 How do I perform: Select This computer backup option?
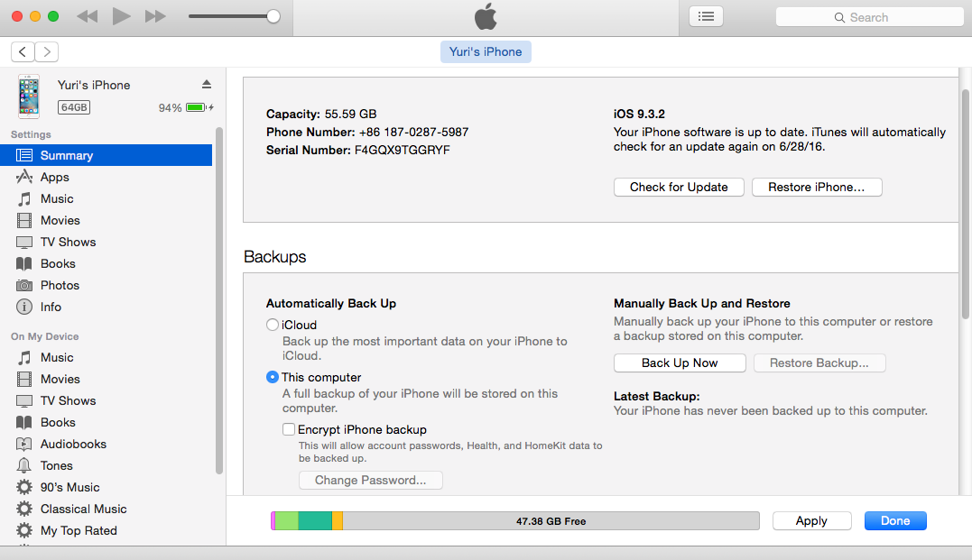[x=273, y=377]
